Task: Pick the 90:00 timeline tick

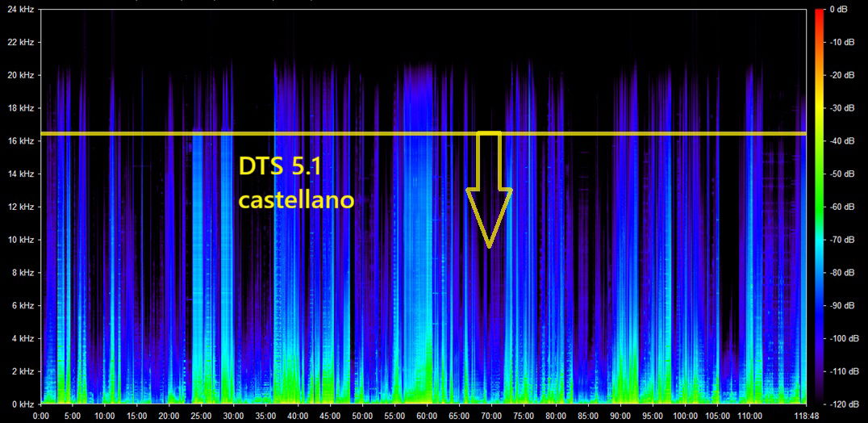Action: pyautogui.click(x=620, y=415)
